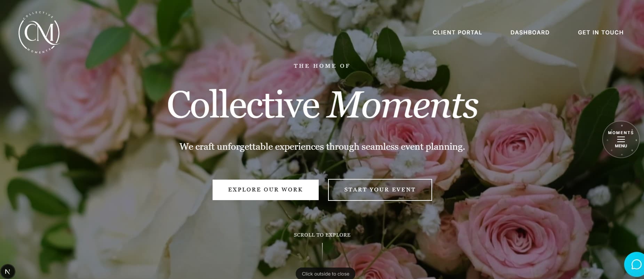Click the hamburger lines inside the Moments circle
The height and width of the screenshot is (279, 644).
coord(621,140)
